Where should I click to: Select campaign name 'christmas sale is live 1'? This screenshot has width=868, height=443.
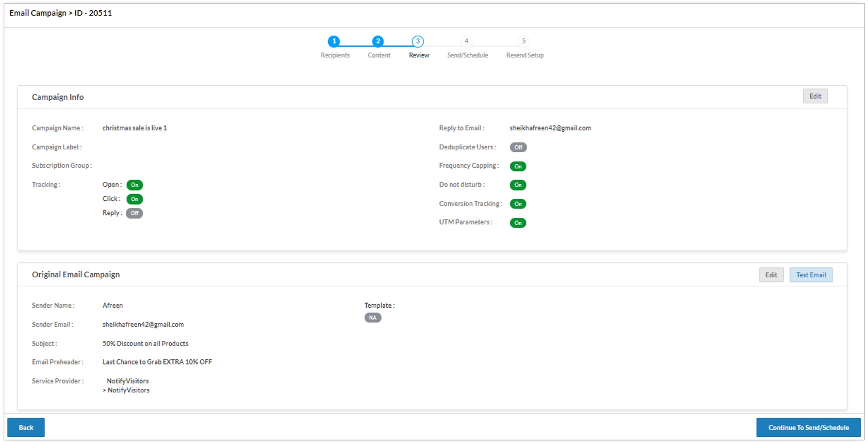click(135, 128)
